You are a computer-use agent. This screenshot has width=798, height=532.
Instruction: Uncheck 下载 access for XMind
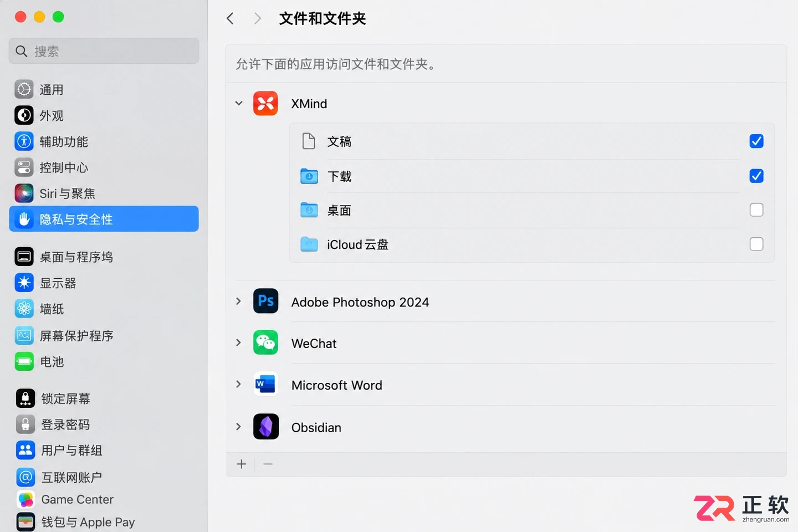[756, 176]
